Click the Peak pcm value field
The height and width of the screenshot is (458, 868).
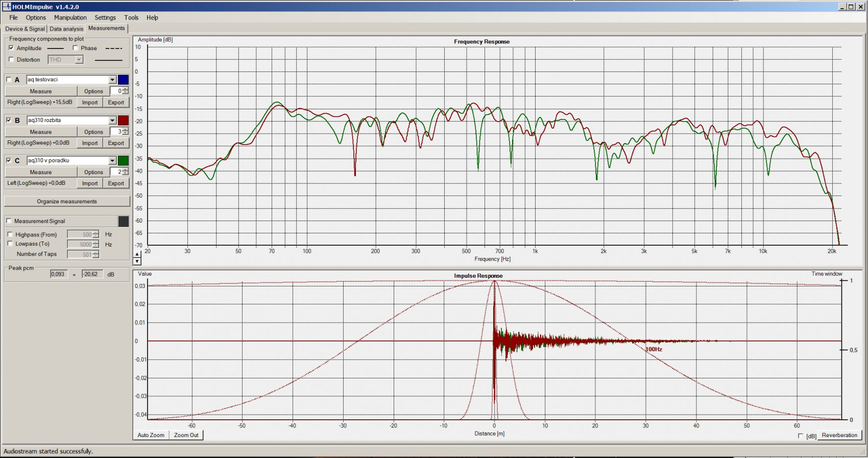click(58, 274)
